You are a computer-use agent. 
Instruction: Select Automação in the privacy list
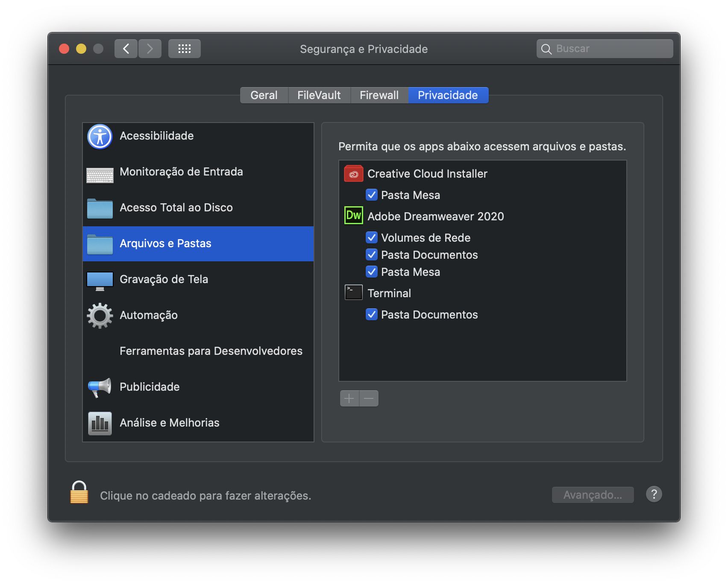click(x=198, y=316)
